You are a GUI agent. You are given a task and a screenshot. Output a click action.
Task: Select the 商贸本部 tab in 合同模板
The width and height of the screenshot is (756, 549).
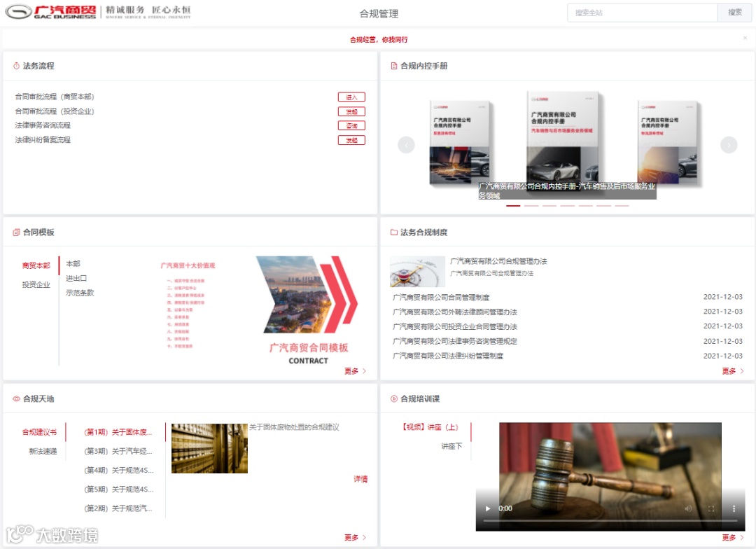[x=36, y=265]
